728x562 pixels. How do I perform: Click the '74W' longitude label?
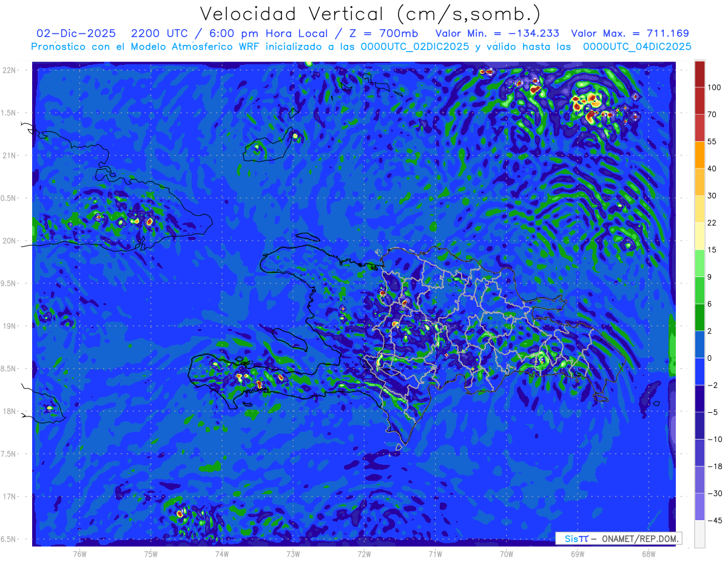221,554
